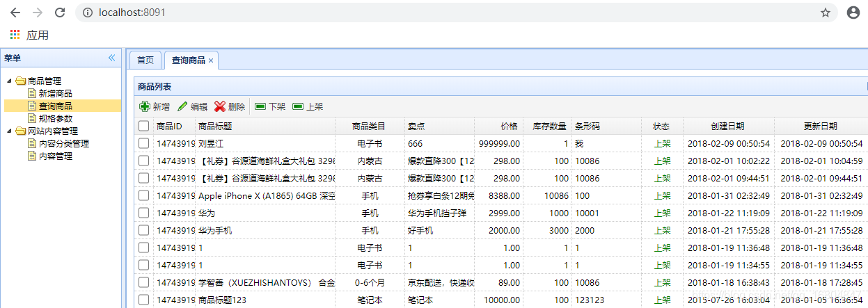The image size is (868, 308).
Task: Open 内容管理 in the menu tree
Action: coord(56,156)
